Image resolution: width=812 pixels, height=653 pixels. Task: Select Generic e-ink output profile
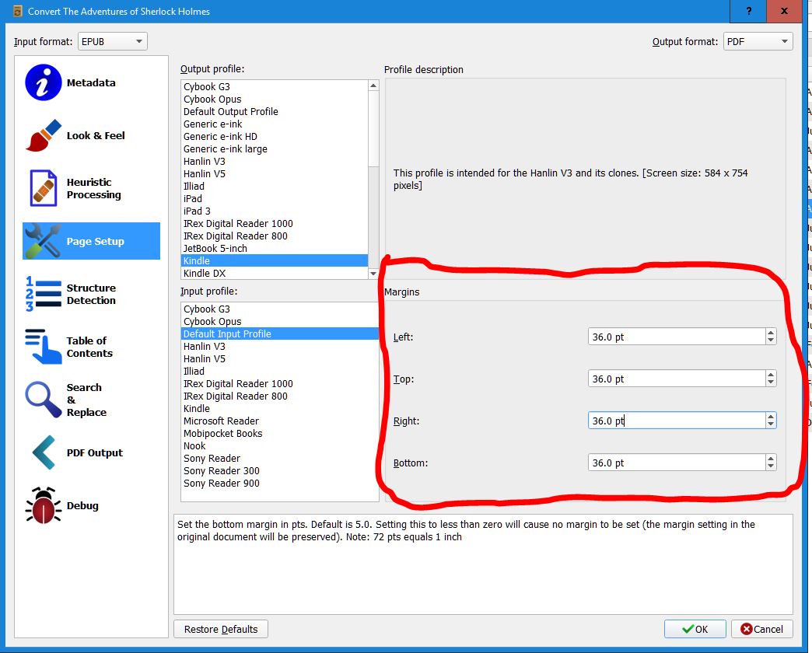coord(275,124)
